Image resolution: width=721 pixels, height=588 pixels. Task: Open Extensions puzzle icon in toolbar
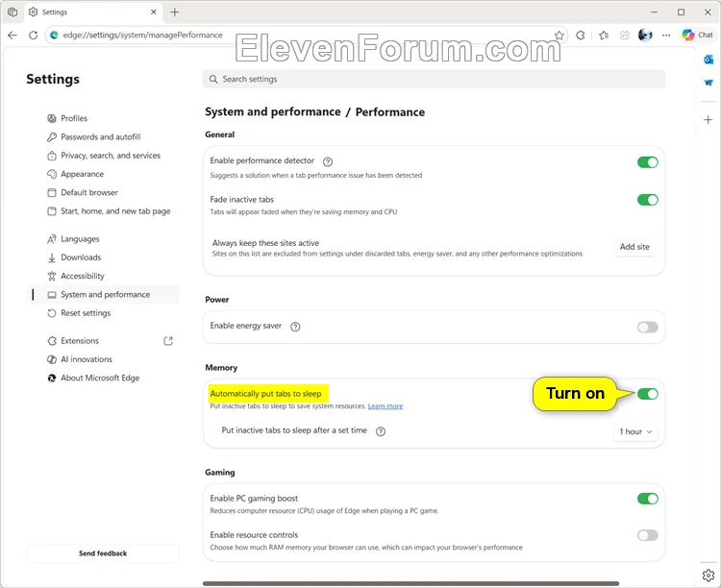click(x=581, y=35)
